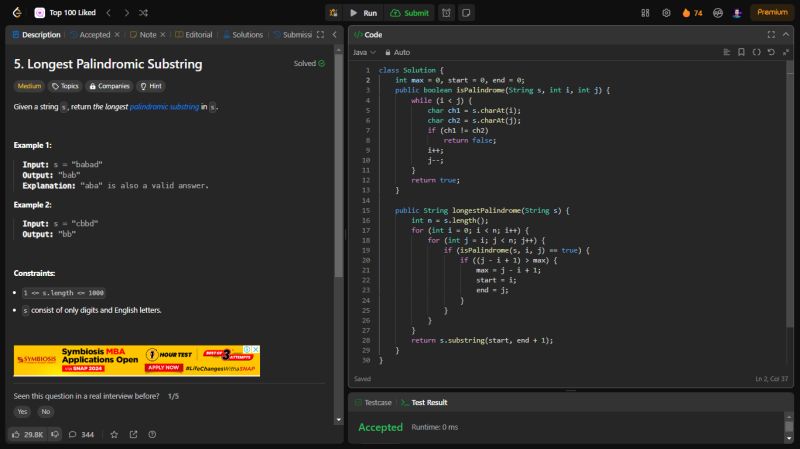Image resolution: width=800 pixels, height=449 pixels.
Task: Open the layout manager grid icon
Action: tap(645, 13)
